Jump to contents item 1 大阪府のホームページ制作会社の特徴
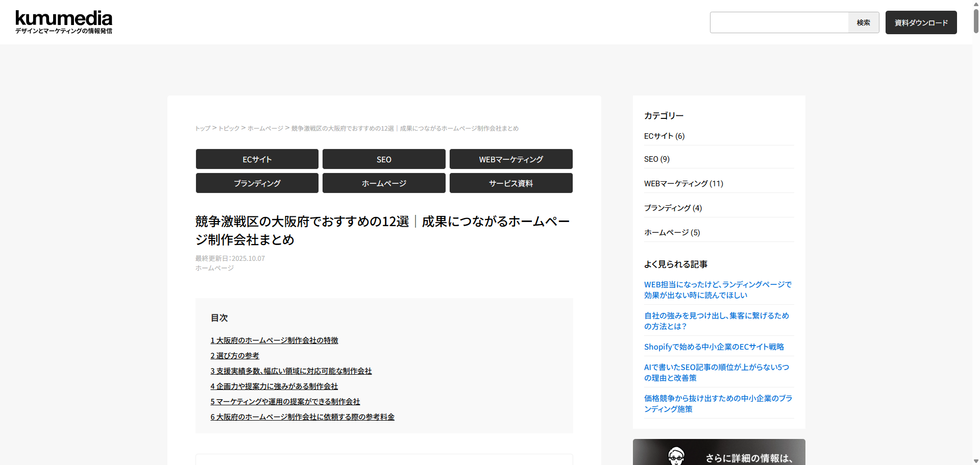This screenshot has height=465, width=980. click(274, 340)
